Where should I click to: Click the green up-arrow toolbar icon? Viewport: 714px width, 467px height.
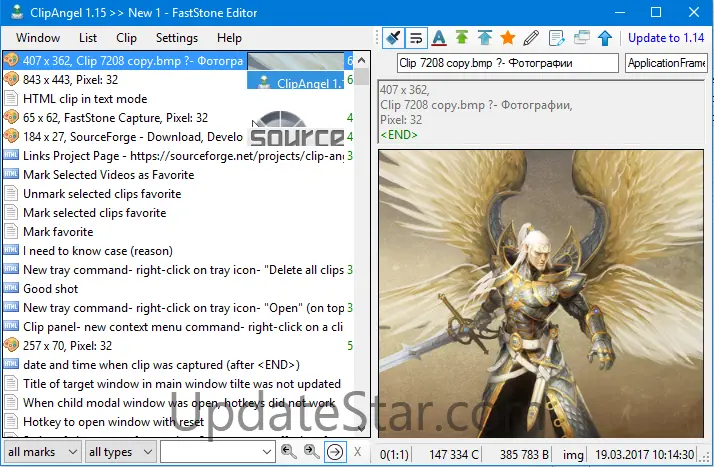(461, 38)
